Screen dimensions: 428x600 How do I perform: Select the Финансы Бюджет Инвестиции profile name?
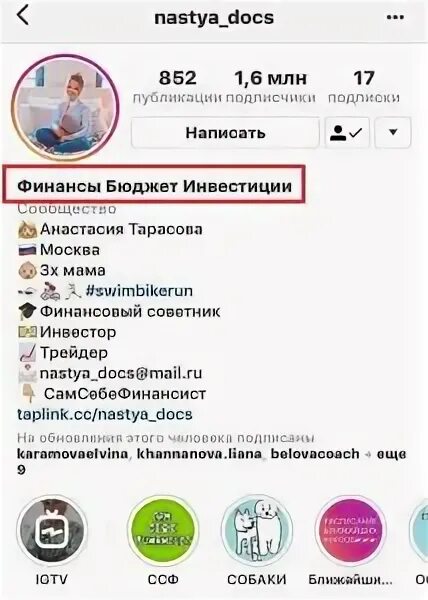[x=155, y=187]
